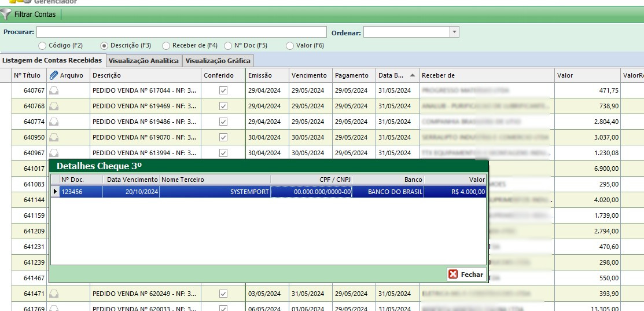Click the row indicator arrow for cheque 123456
The image size is (644, 311).
pyautogui.click(x=56, y=192)
